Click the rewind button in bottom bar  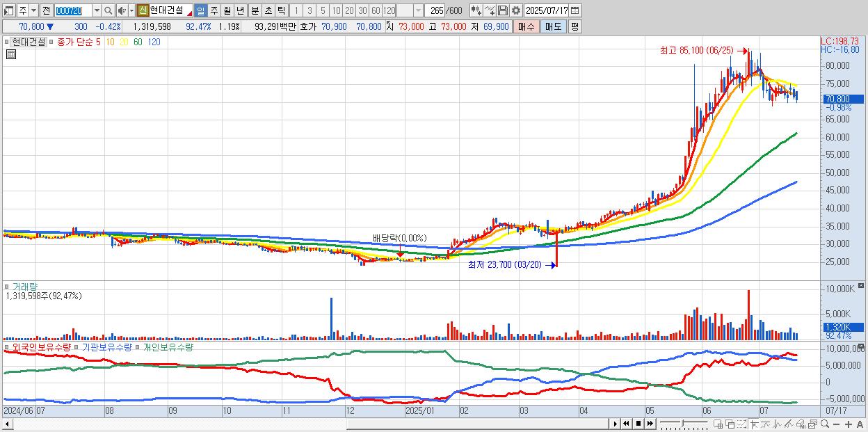point(627,424)
